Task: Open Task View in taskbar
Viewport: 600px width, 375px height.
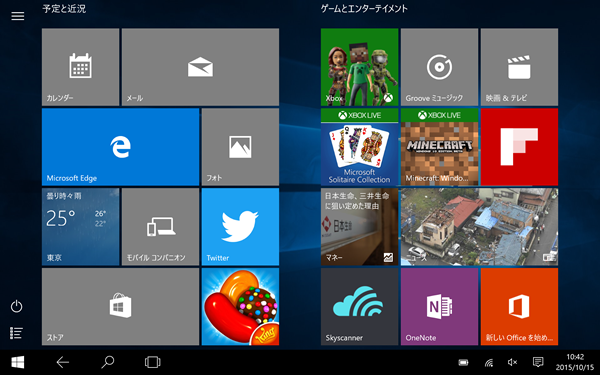Action: pos(152,362)
